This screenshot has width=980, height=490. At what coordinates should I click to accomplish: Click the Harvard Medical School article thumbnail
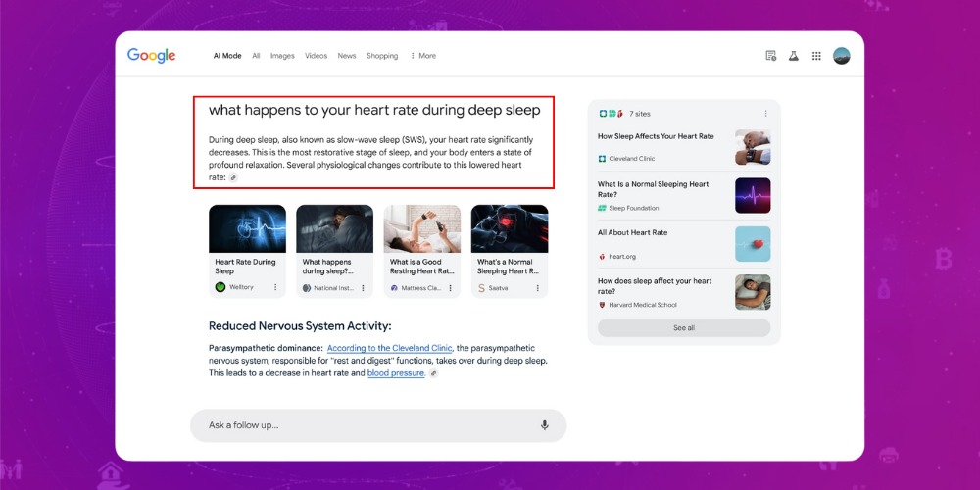[x=753, y=292]
